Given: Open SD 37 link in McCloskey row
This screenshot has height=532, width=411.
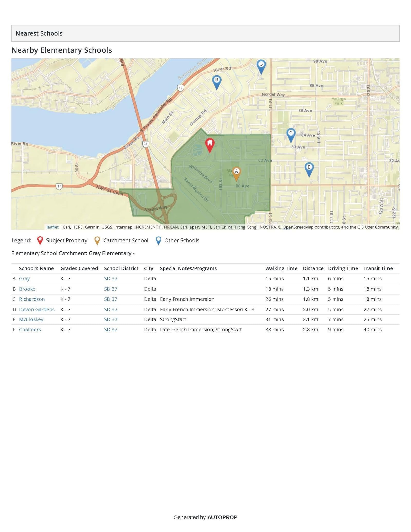Looking at the screenshot, I should [111, 319].
